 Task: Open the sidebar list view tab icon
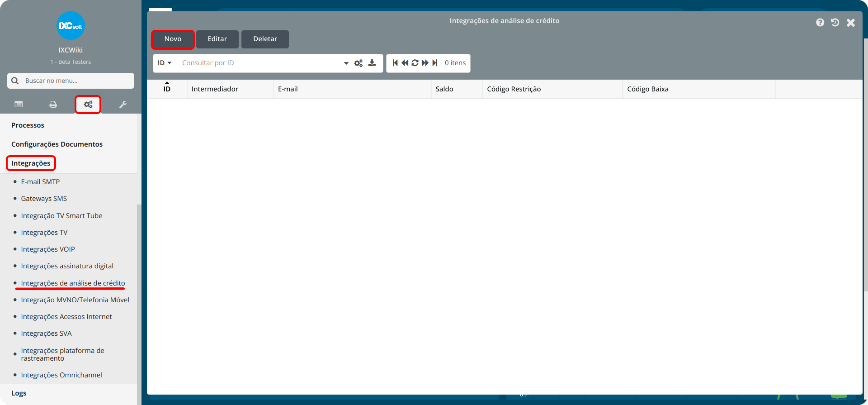19,105
